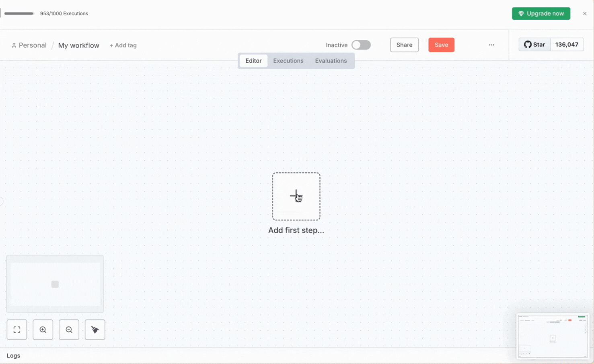This screenshot has height=364, width=594.
Task: Open the more options ellipsis menu
Action: click(491, 45)
